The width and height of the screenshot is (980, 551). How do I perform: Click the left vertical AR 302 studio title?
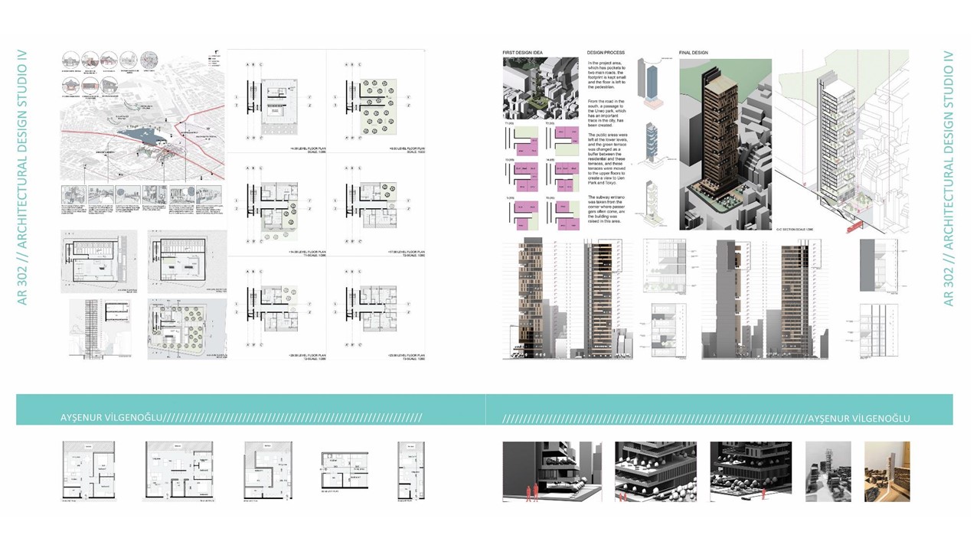coord(22,178)
